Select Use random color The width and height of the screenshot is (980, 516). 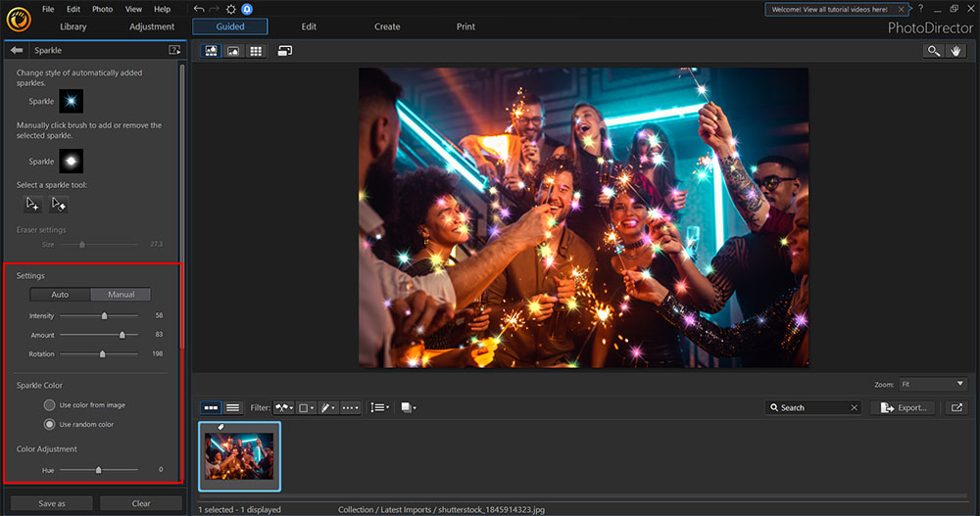[49, 424]
